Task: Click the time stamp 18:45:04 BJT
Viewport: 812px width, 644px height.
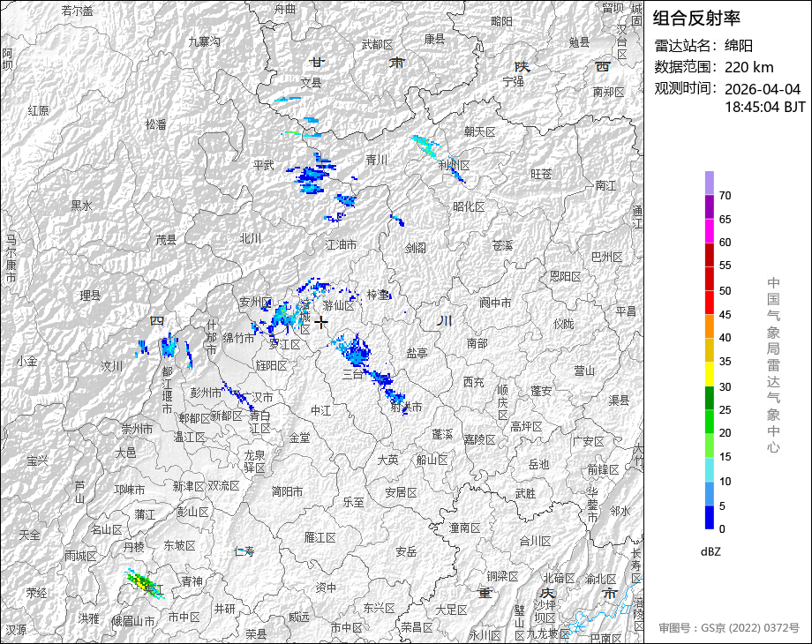Action: coord(765,107)
